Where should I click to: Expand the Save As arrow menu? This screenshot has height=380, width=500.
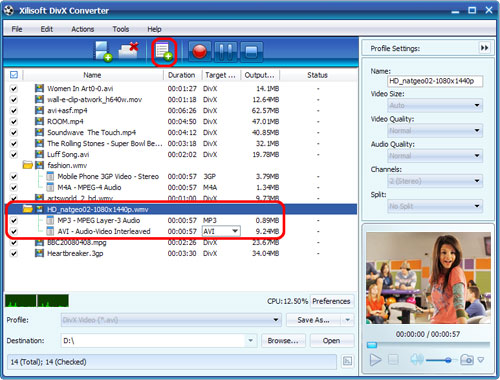pyautogui.click(x=348, y=320)
